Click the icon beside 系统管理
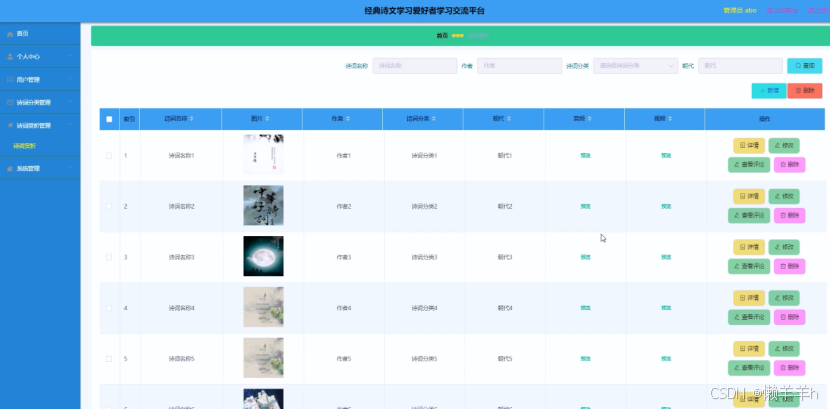831x409 pixels. (x=10, y=168)
